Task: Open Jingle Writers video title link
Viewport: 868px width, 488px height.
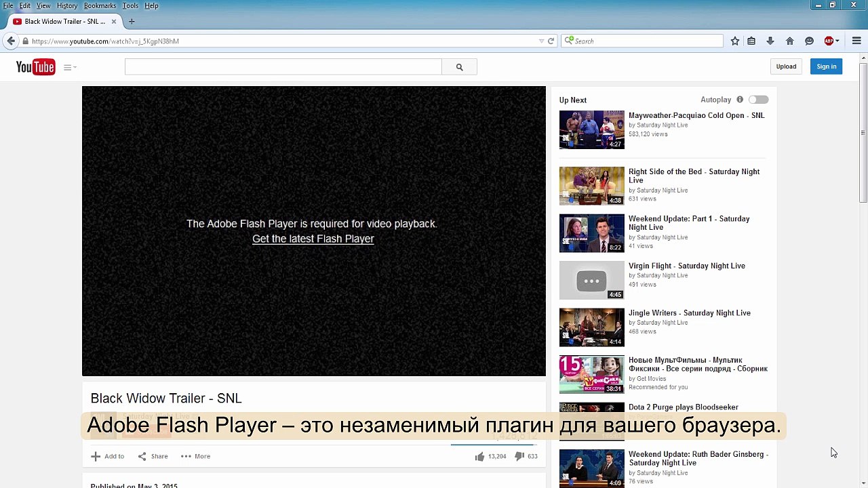Action: point(690,313)
